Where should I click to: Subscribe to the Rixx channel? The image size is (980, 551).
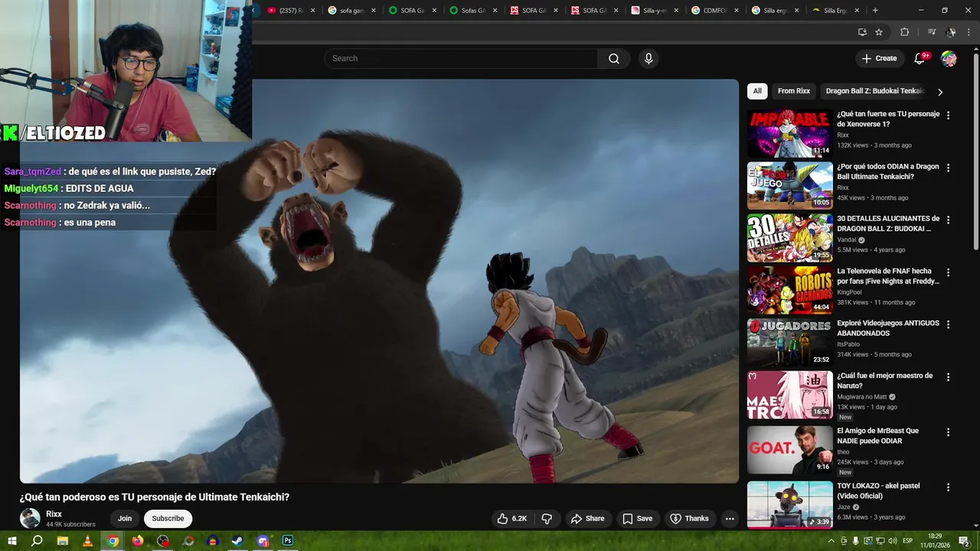pyautogui.click(x=168, y=518)
